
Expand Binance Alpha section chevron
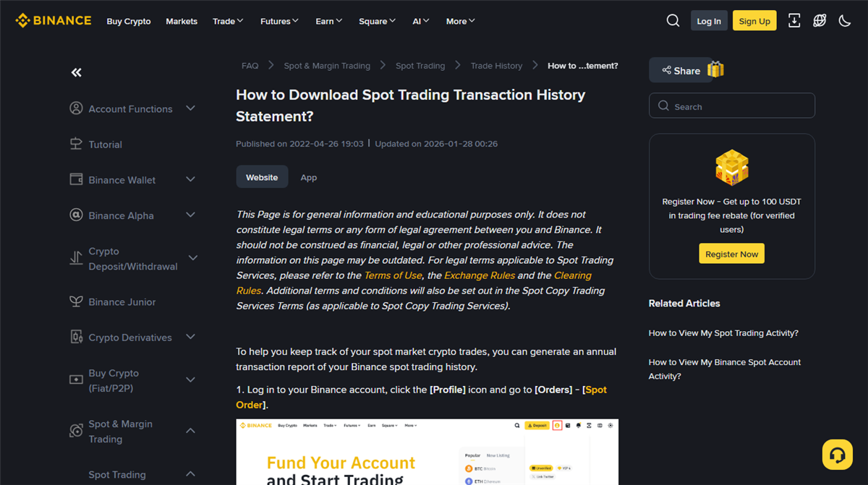tap(190, 215)
